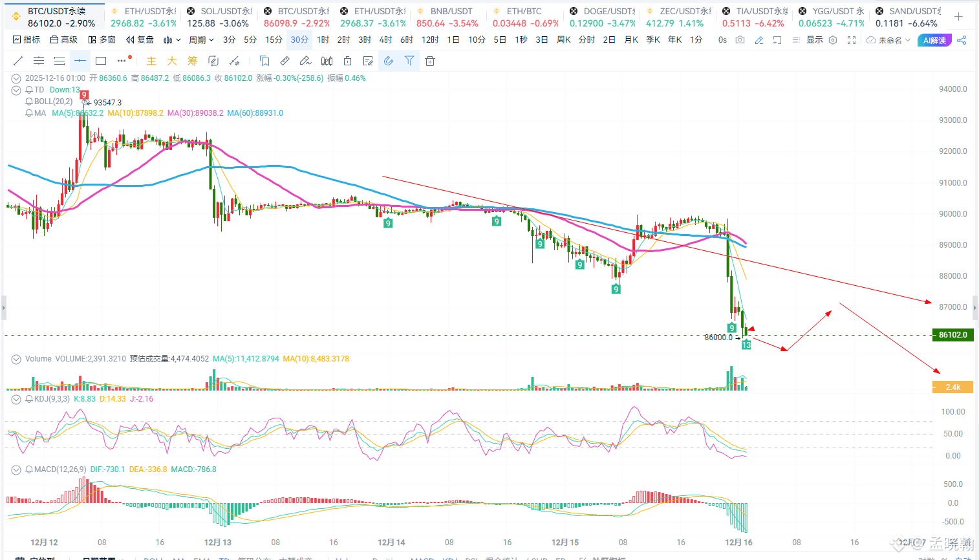Viewport: 979px width, 560px height.
Task: Select the ruler measurement tool
Action: pyautogui.click(x=285, y=61)
